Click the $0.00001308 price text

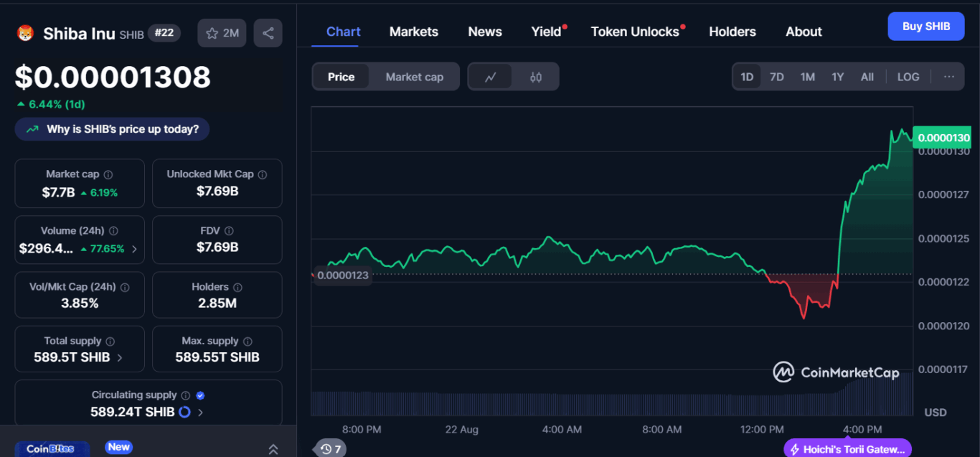click(x=113, y=77)
